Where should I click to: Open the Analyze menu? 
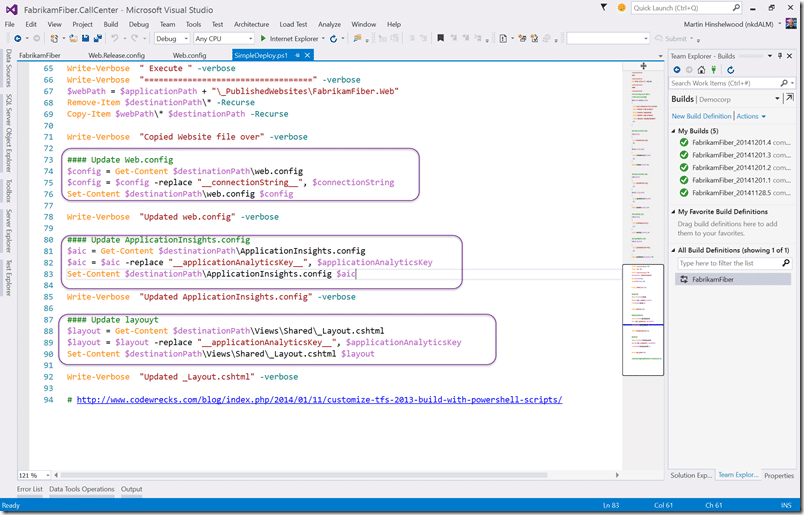(329, 24)
